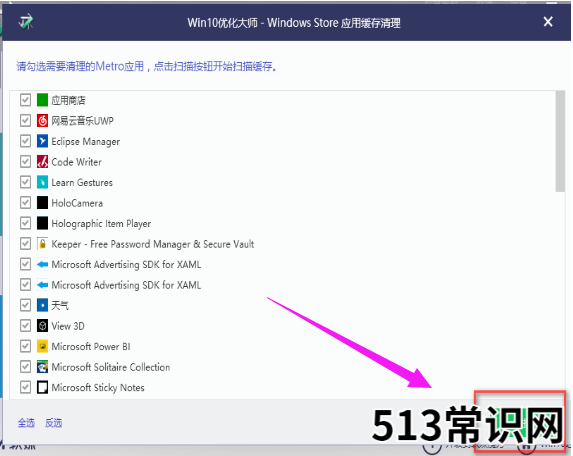This screenshot has height=456, width=573.
Task: Select the Code Writer label
Action: [x=76, y=162]
